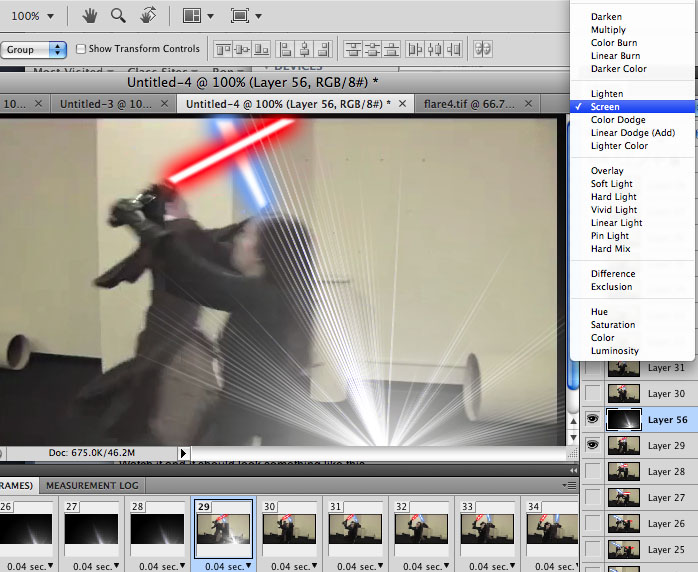Choose Linear Dodge (Add) blend mode
Image resolution: width=698 pixels, height=572 pixels.
(632, 133)
